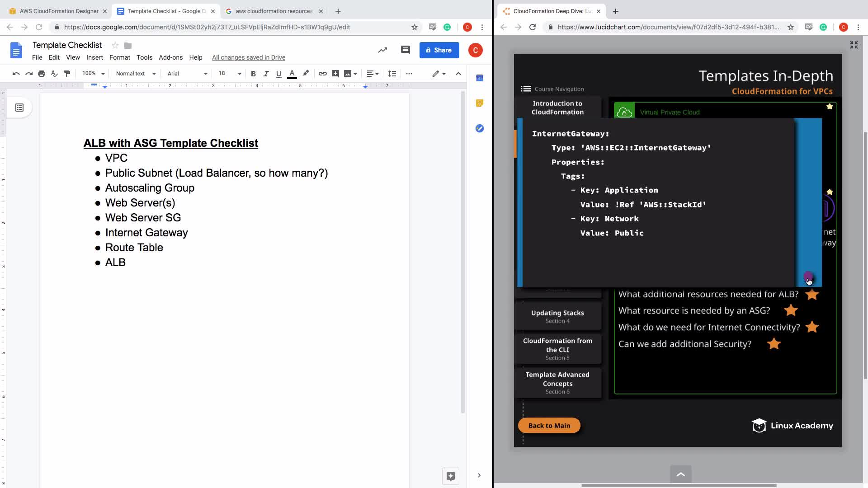The height and width of the screenshot is (488, 868).
Task: Click the spell check icon
Action: tap(54, 74)
